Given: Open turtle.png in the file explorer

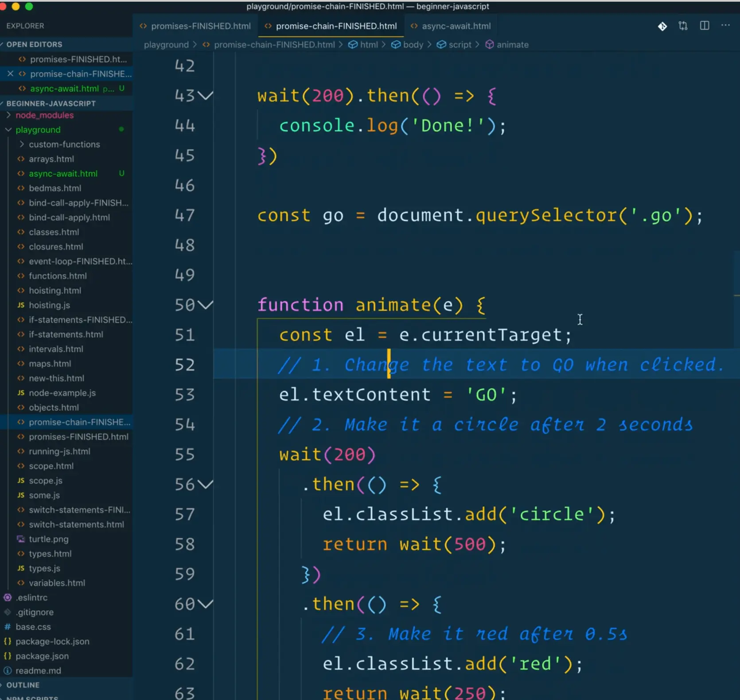Looking at the screenshot, I should 48,539.
